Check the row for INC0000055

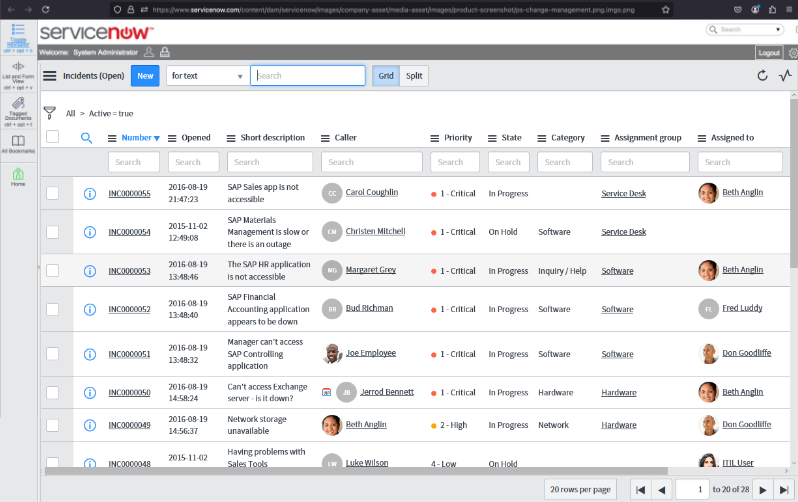click(x=52, y=193)
